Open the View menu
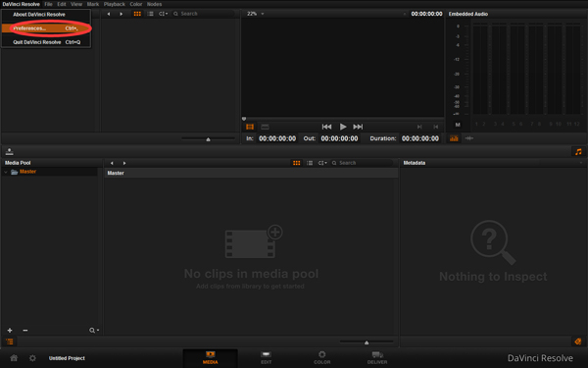Image resolution: width=588 pixels, height=368 pixels. [x=76, y=4]
